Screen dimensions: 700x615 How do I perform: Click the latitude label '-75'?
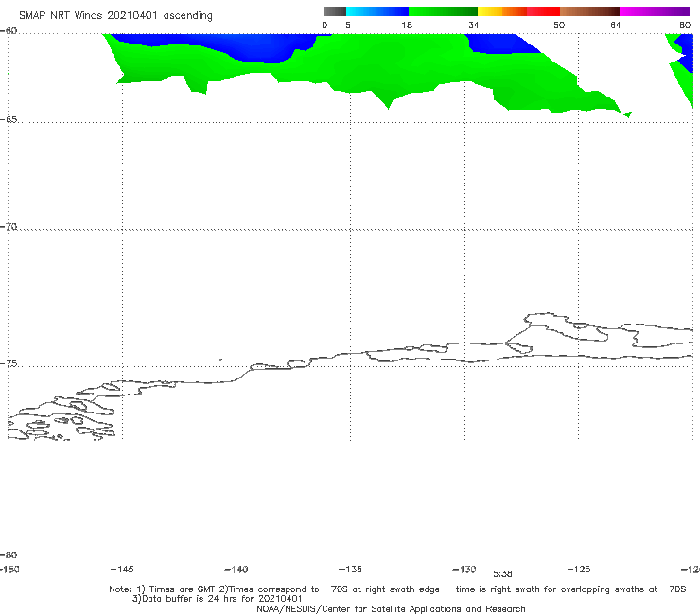[9, 363]
